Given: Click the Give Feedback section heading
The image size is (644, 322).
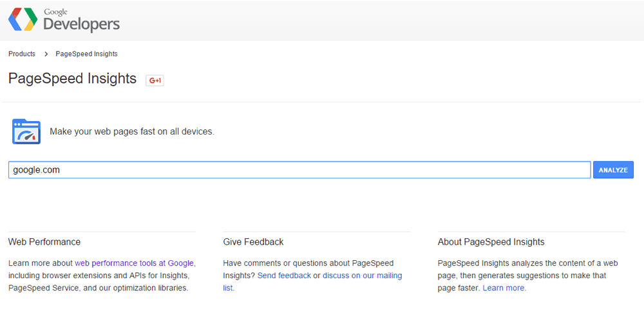Looking at the screenshot, I should (x=253, y=242).
